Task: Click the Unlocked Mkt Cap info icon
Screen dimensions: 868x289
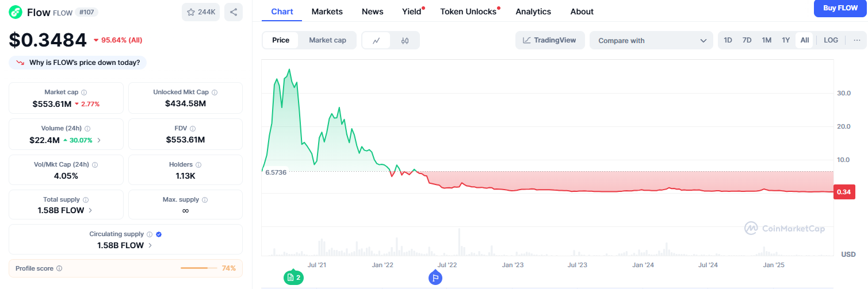Action: point(215,92)
